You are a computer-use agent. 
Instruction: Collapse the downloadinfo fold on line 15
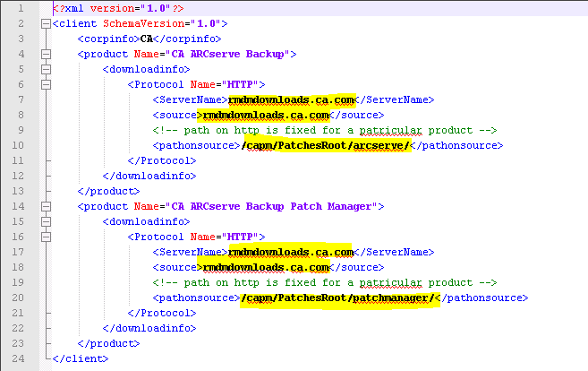tap(46, 222)
